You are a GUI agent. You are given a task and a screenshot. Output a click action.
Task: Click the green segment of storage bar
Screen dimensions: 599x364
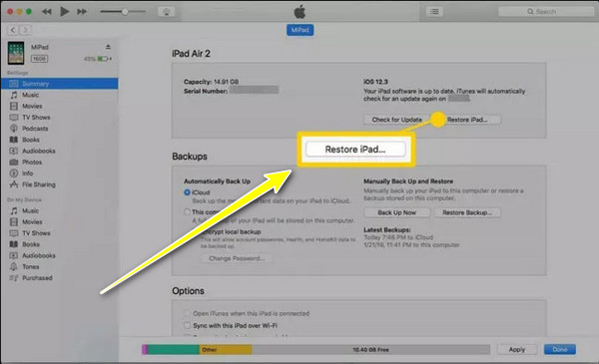(x=174, y=349)
